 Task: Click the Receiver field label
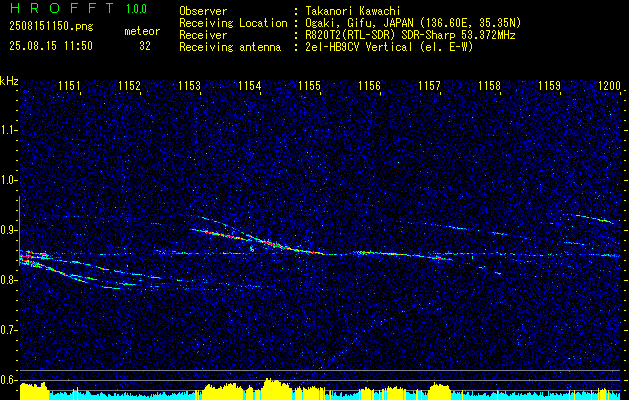(203, 35)
